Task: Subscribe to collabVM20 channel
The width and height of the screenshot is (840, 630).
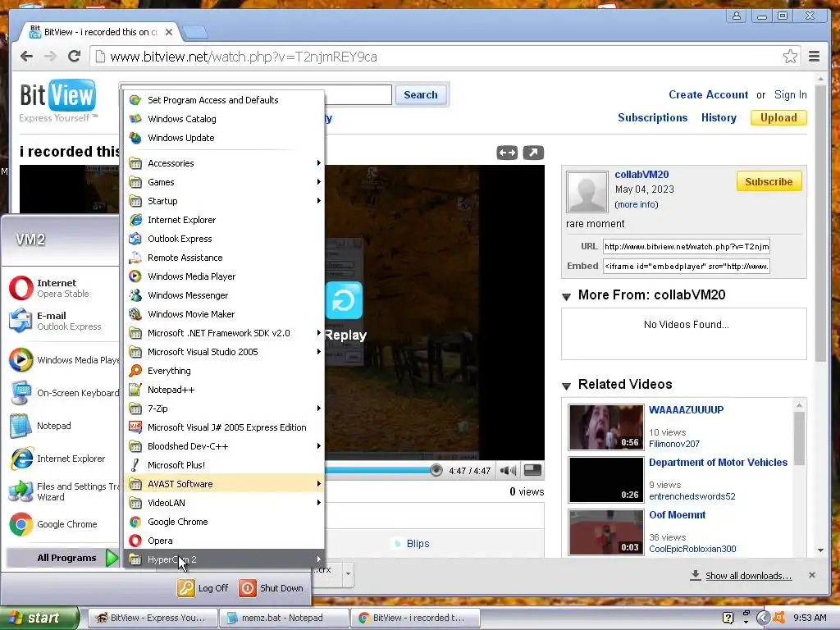Action: 769,181
